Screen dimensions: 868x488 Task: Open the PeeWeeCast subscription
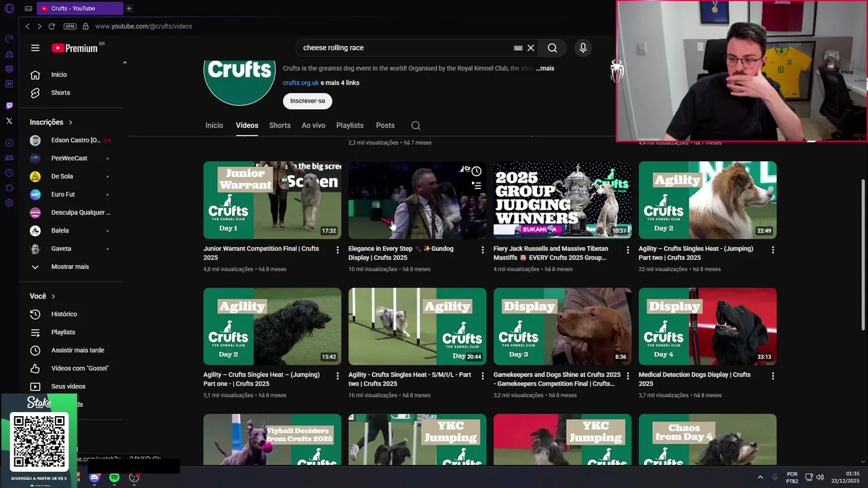(x=71, y=159)
